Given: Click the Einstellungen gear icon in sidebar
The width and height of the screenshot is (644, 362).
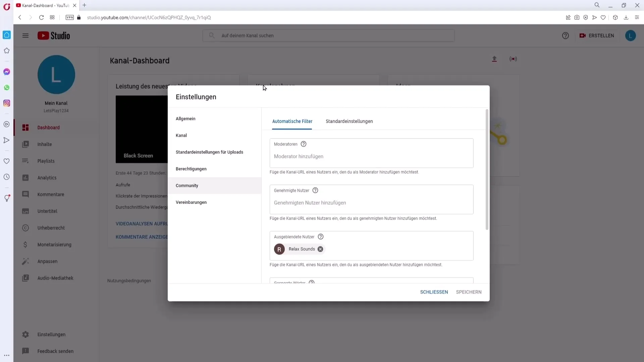Looking at the screenshot, I should (25, 335).
